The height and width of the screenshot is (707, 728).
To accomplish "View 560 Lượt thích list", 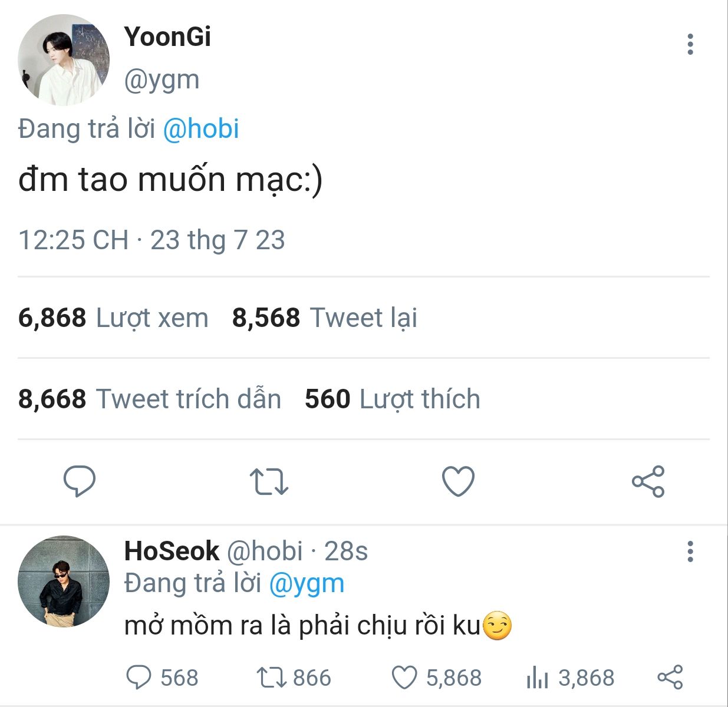I will tap(392, 399).
